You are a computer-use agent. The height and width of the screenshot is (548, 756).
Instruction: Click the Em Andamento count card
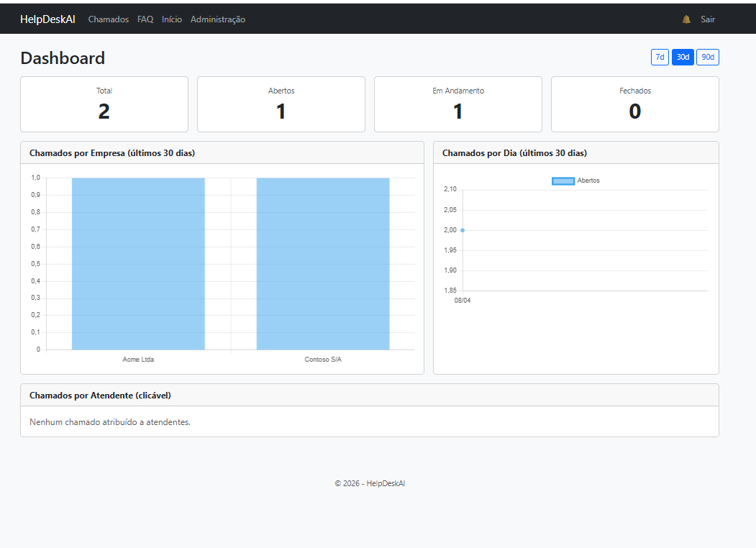458,104
